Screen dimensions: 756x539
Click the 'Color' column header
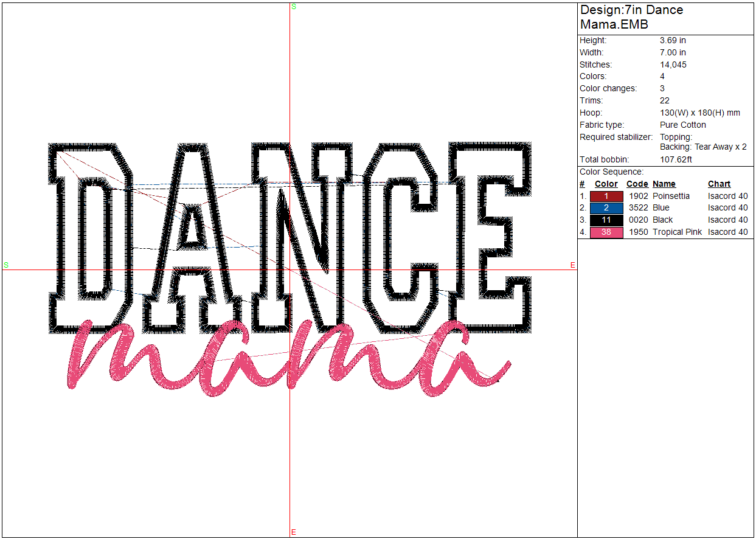[606, 184]
